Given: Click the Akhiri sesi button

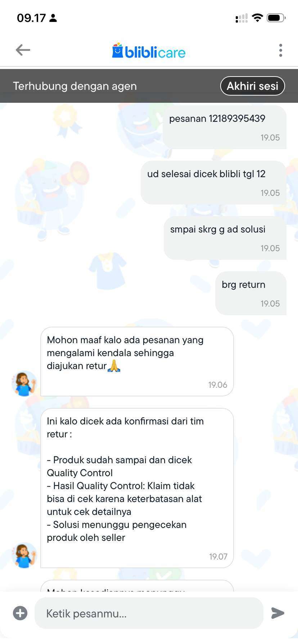Looking at the screenshot, I should coord(252,86).
